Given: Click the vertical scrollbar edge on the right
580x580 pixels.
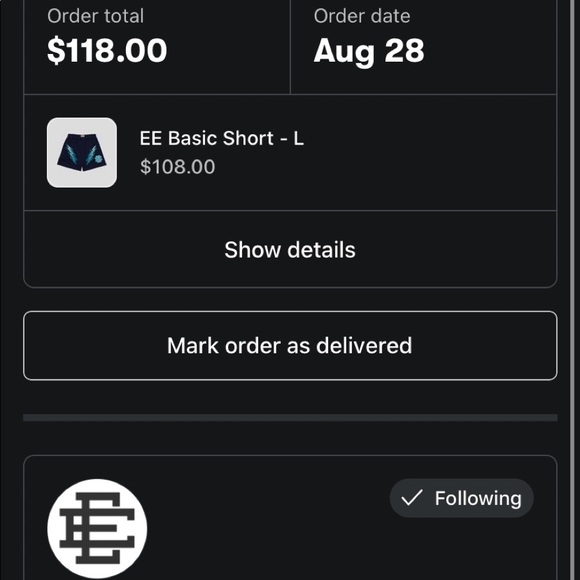Looking at the screenshot, I should click(576, 290).
